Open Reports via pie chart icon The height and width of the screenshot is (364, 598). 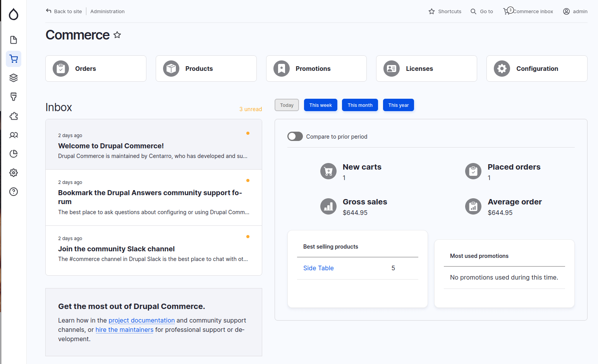coord(14,154)
